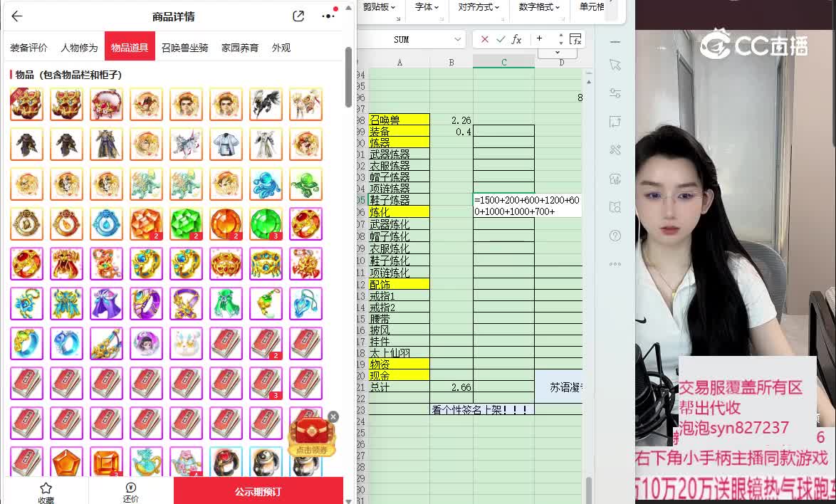
Task: Switch to the 装备评价 tab
Action: [x=28, y=48]
